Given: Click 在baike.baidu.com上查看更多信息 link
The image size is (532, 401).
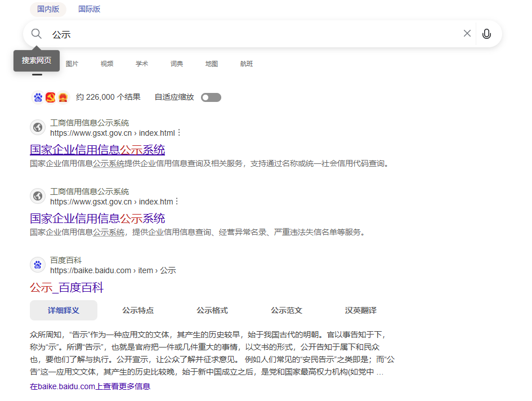Looking at the screenshot, I should pyautogui.click(x=90, y=386).
